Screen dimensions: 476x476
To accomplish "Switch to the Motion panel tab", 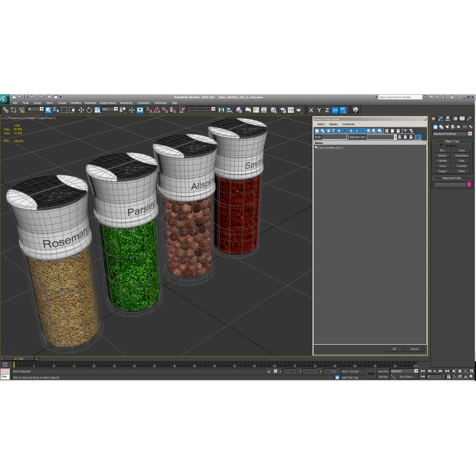I will tap(455, 119).
